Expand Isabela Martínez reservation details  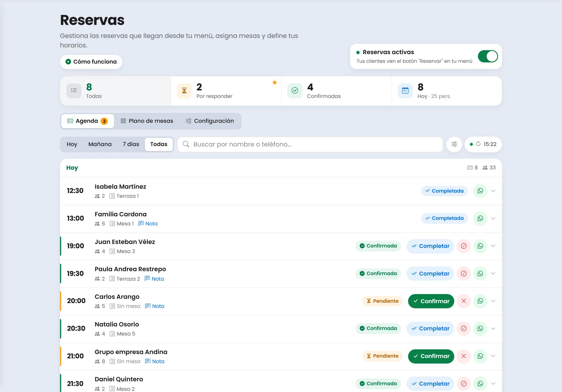point(493,191)
